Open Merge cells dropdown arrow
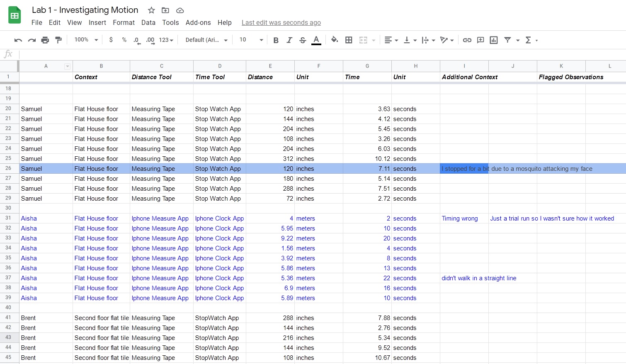This screenshot has height=364, width=626. (x=374, y=40)
